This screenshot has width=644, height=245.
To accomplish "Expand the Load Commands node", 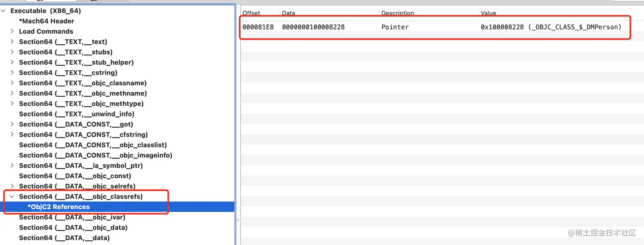I will [12, 31].
